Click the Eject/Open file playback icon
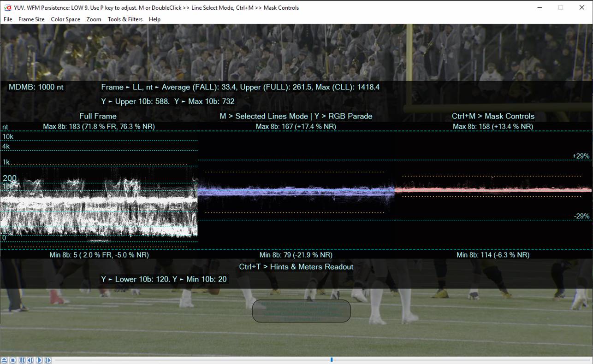The height and width of the screenshot is (364, 593). [x=4, y=360]
